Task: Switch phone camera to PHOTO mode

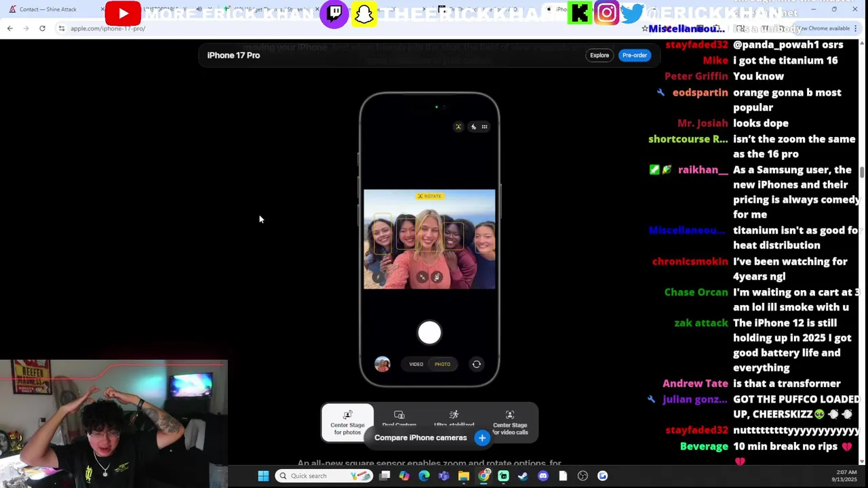Action: (x=442, y=365)
